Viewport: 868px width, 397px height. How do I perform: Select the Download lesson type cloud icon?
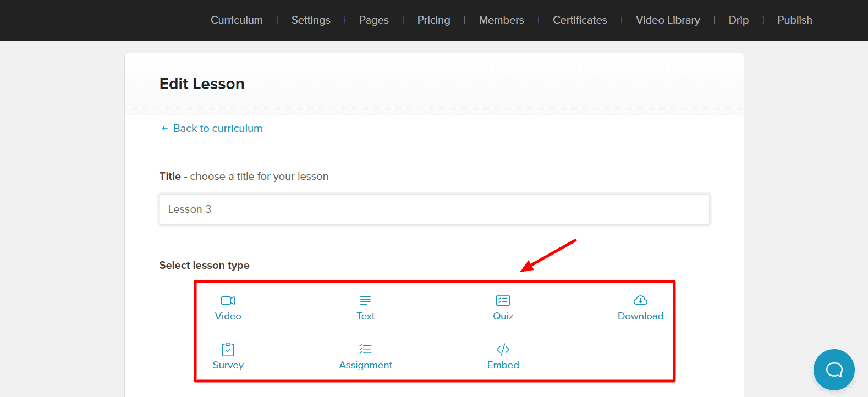click(640, 301)
